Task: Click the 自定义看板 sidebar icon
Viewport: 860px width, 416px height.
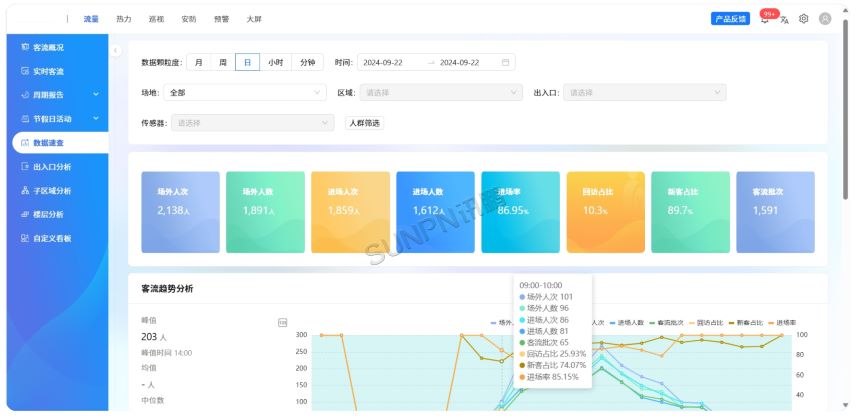Action: click(x=25, y=238)
